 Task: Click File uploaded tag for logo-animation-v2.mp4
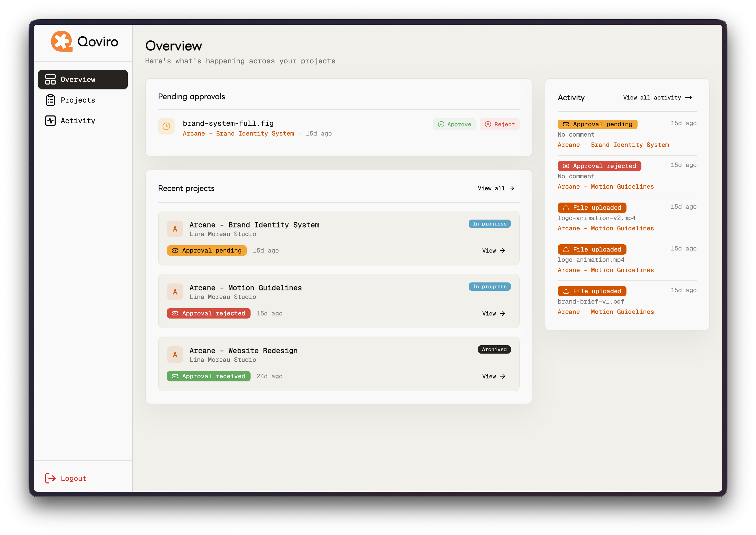point(592,208)
